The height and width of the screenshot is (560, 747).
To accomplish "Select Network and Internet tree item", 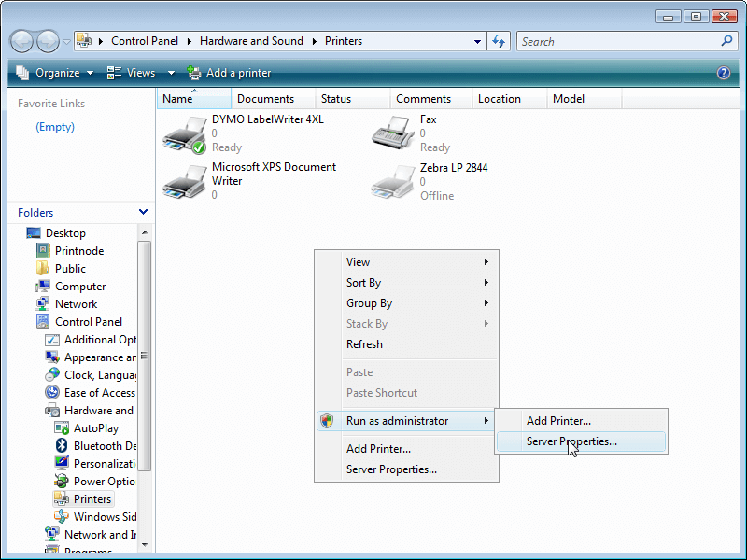I will point(90,534).
